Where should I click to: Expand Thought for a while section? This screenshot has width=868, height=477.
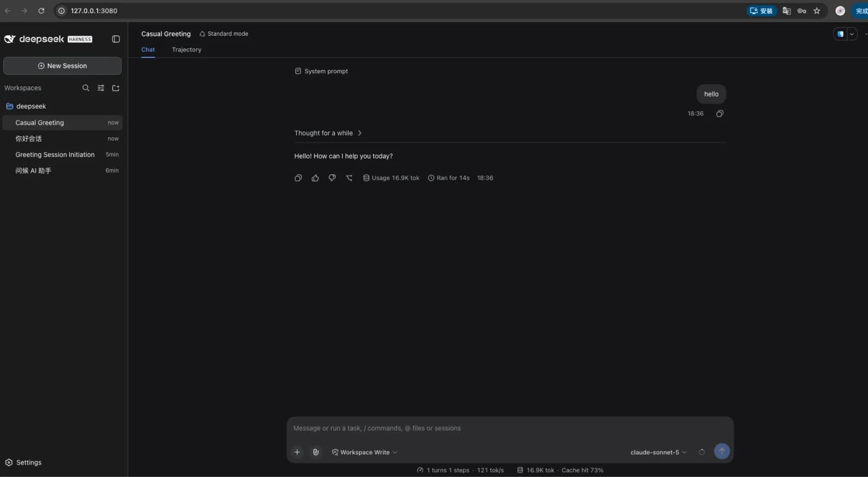click(x=328, y=133)
